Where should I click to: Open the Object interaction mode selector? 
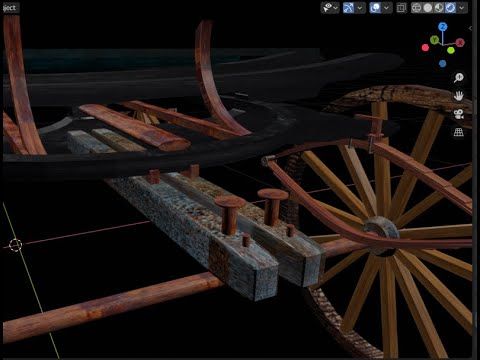click(x=10, y=8)
